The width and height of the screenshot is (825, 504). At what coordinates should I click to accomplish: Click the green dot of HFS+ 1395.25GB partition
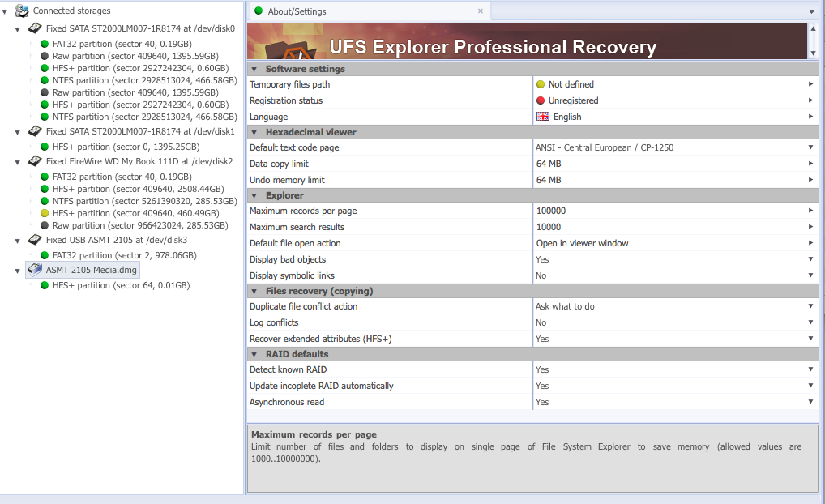click(x=45, y=147)
